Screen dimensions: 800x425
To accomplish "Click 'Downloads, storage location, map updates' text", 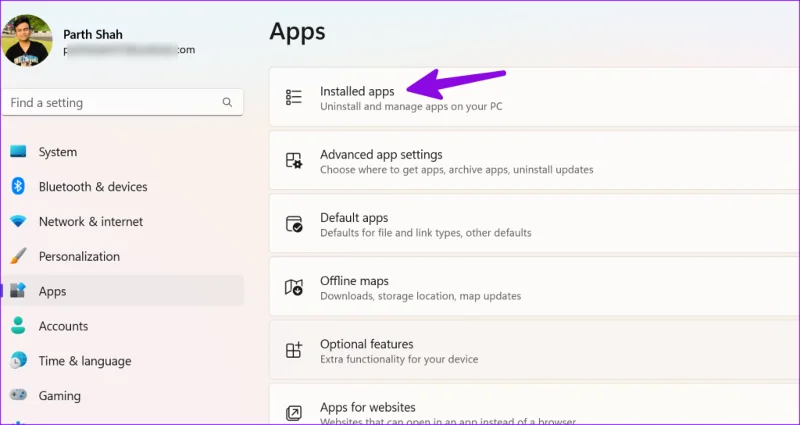I will tap(420, 296).
